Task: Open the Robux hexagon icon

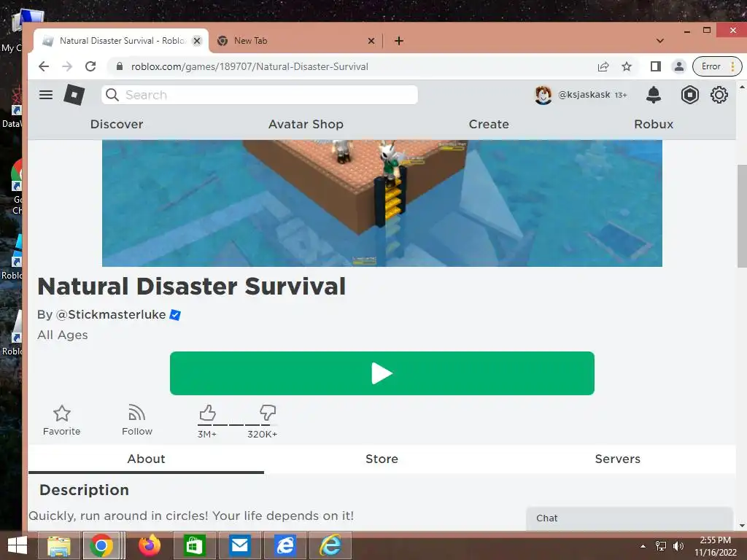Action: [689, 95]
